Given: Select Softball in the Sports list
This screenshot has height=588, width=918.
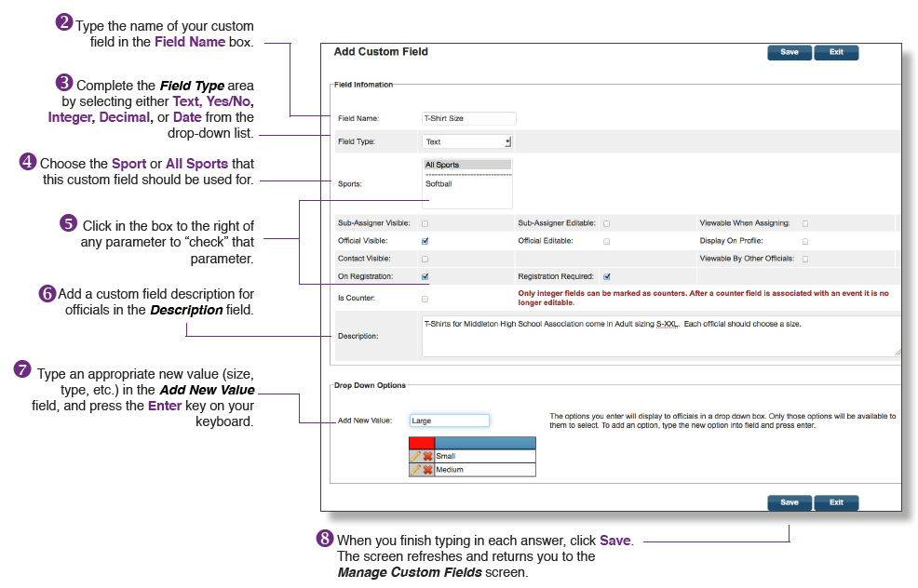Looking at the screenshot, I should pos(467,183).
